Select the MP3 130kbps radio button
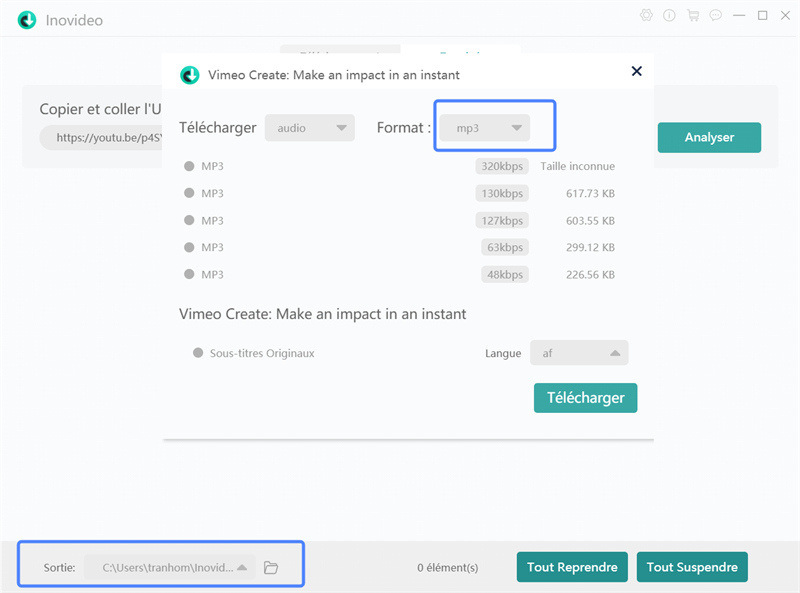The height and width of the screenshot is (593, 800). [189, 193]
